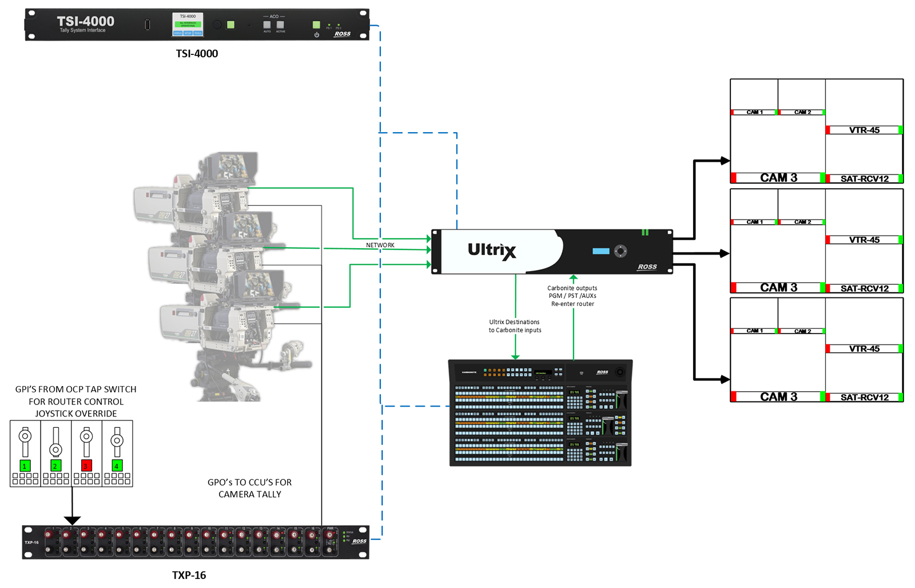Toggle the ACO ACTIVE button
Image resolution: width=915 pixels, height=588 pixels.
point(280,25)
